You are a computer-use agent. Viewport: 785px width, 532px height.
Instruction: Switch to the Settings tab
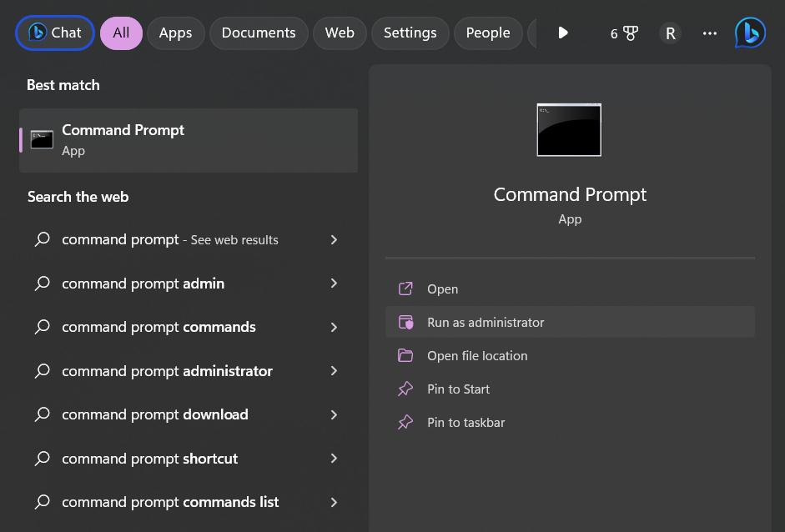pos(410,33)
